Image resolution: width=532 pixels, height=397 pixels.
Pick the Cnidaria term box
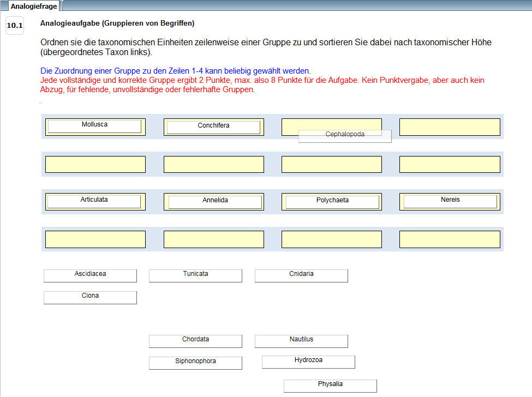point(301,275)
